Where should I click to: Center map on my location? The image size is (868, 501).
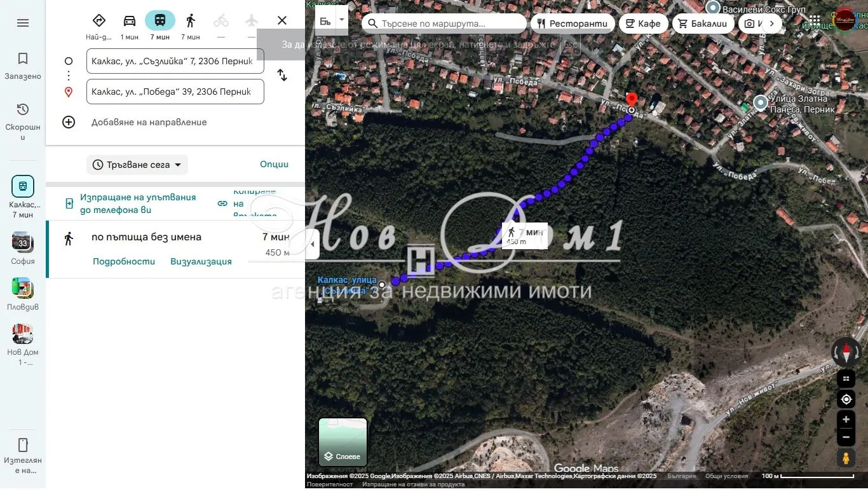point(846,399)
